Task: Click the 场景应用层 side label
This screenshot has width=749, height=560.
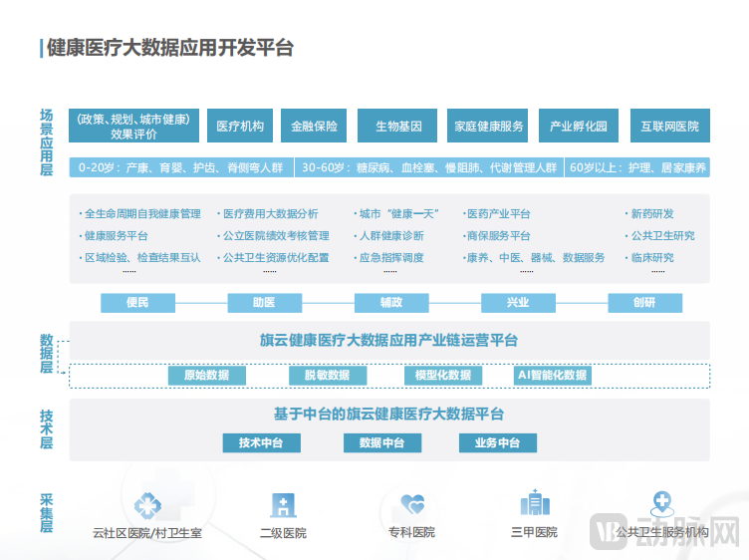Action: point(47,142)
